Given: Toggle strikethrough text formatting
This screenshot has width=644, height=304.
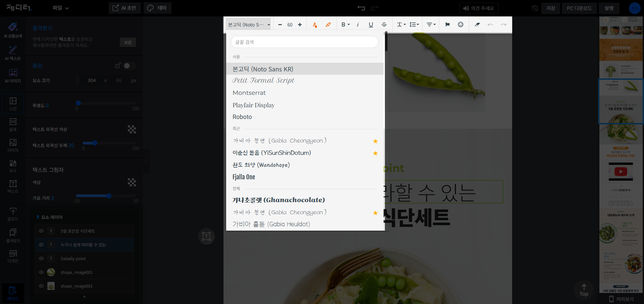Looking at the screenshot, I should click(x=384, y=24).
